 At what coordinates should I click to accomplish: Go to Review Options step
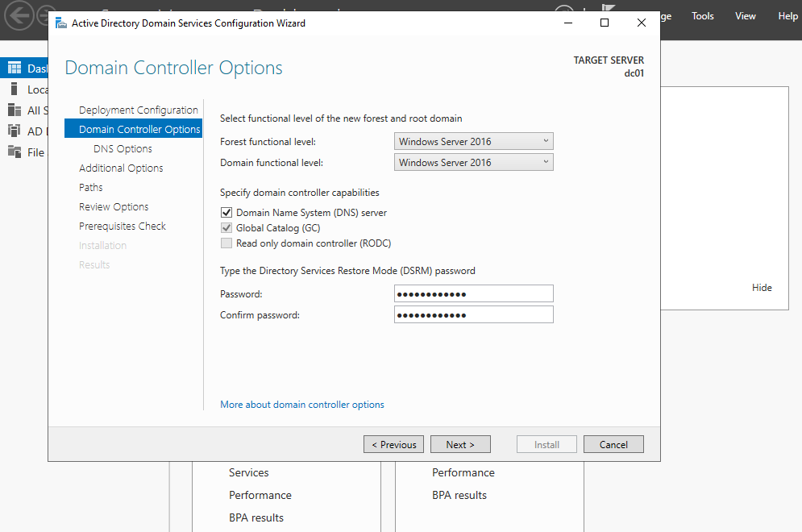(114, 206)
